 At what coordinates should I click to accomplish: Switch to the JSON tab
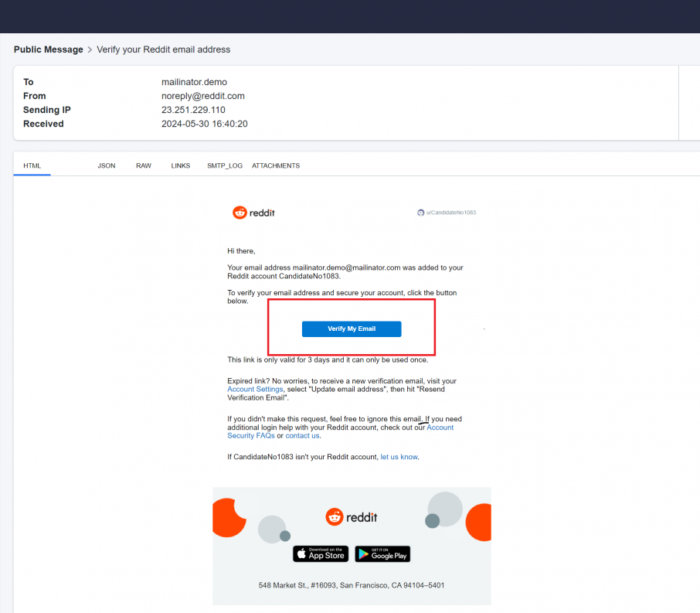pos(106,165)
